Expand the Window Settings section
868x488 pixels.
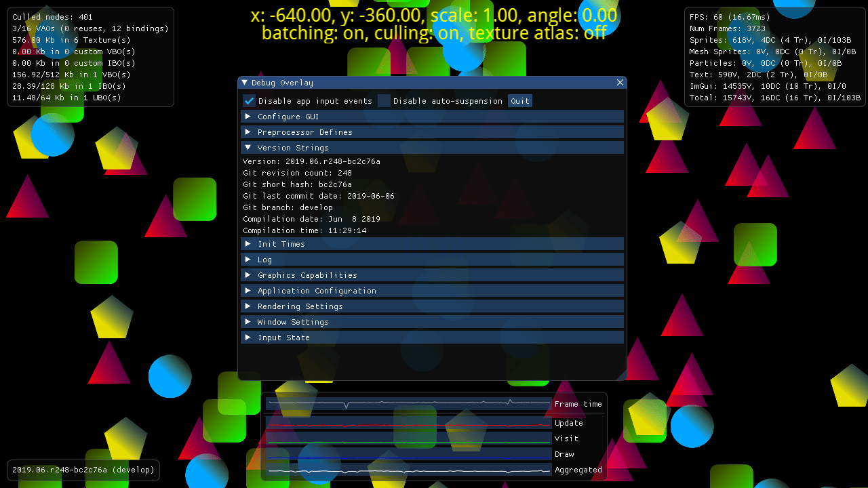pos(432,322)
